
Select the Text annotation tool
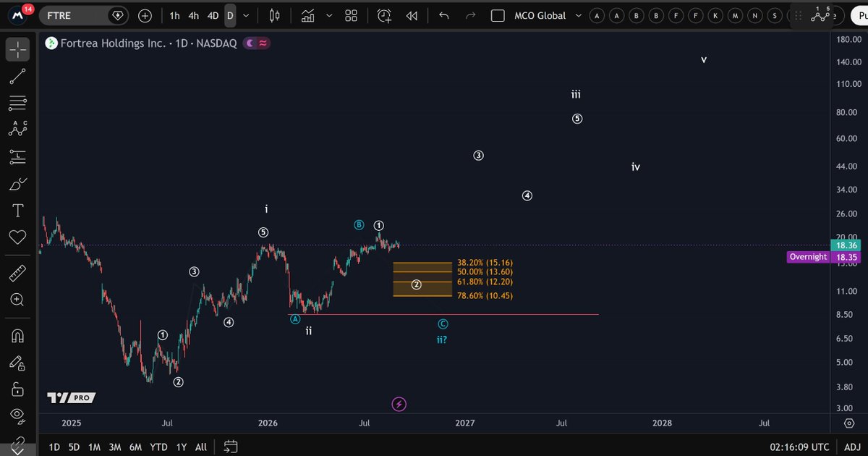tap(18, 211)
